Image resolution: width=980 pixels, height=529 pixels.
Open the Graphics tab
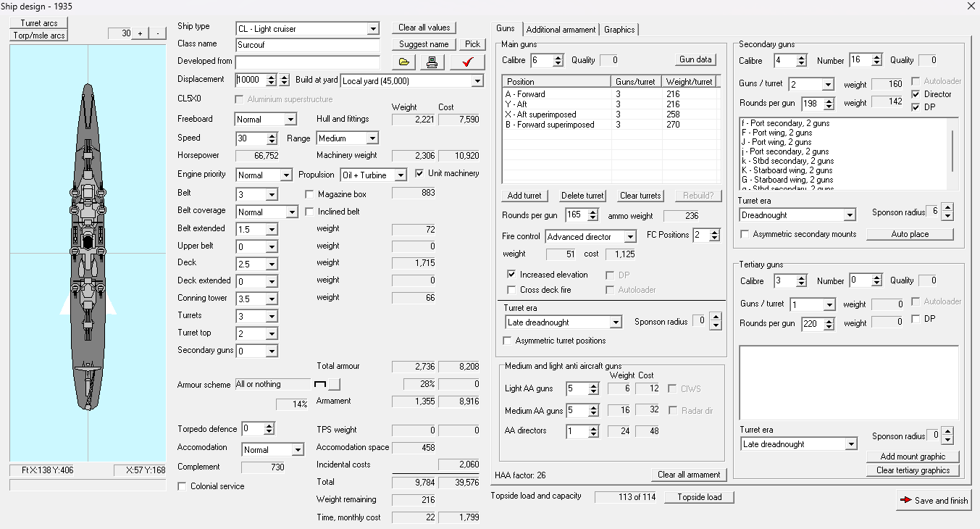pos(619,30)
